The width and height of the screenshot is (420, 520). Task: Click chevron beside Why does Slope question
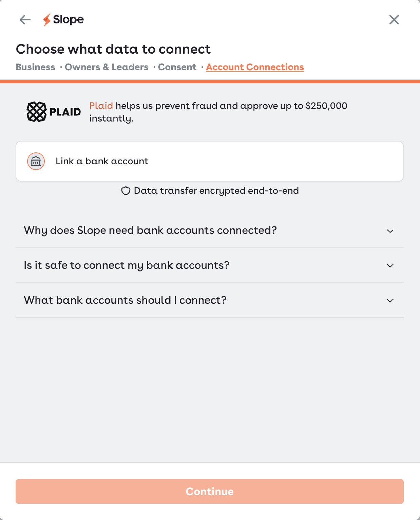point(390,231)
